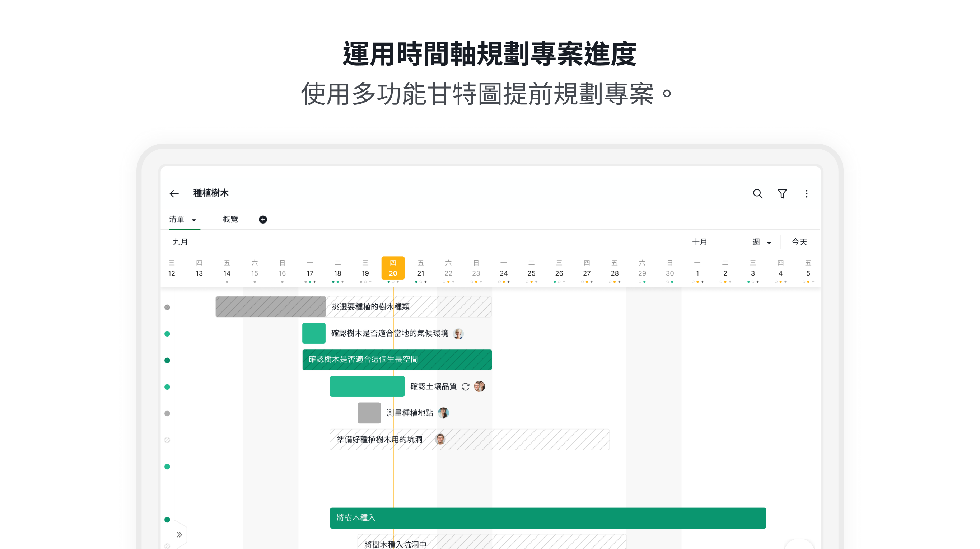The height and width of the screenshot is (549, 980).
Task: Toggle status dot for 將樹木種入
Action: pos(167,520)
